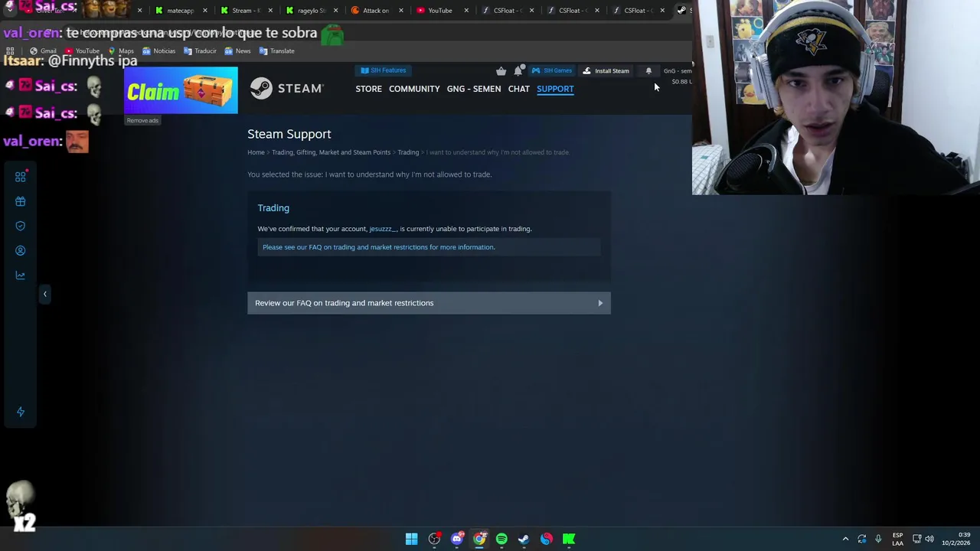Viewport: 980px width, 551px height.
Task: Open the profile icon in left sidebar
Action: pos(21,250)
